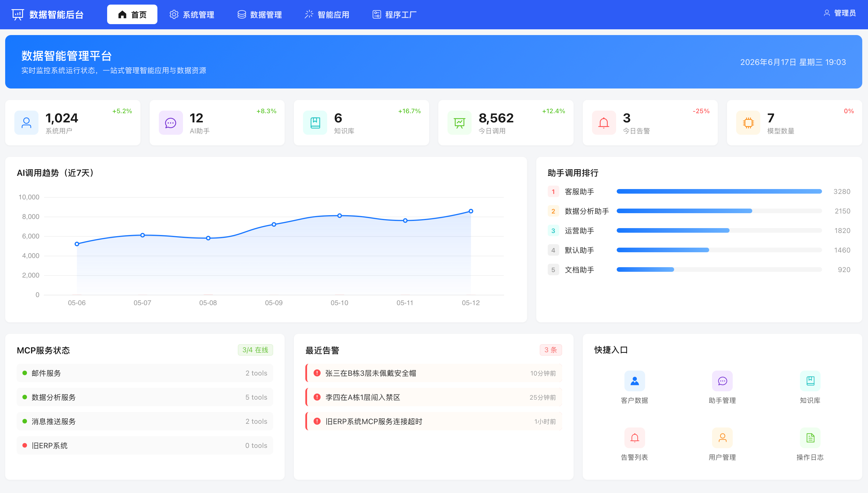Viewport: 868px width, 493px height.
Task: Open the 数据分析服务 row
Action: tap(145, 397)
